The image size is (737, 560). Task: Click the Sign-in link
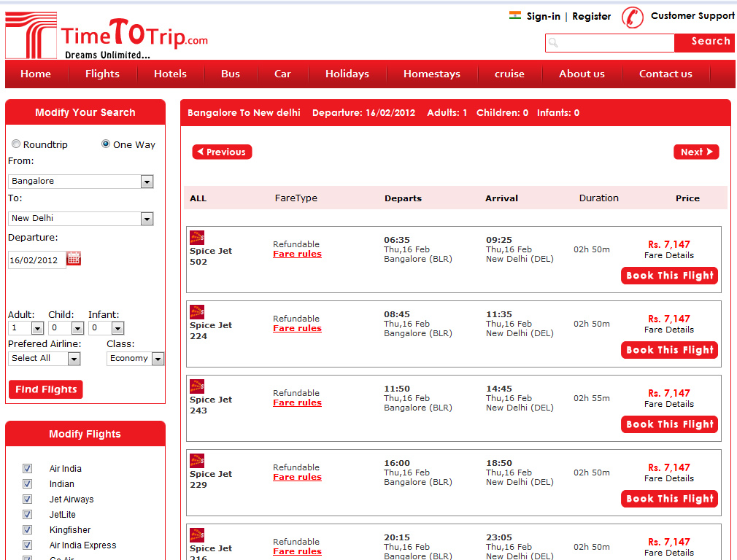[x=544, y=17]
